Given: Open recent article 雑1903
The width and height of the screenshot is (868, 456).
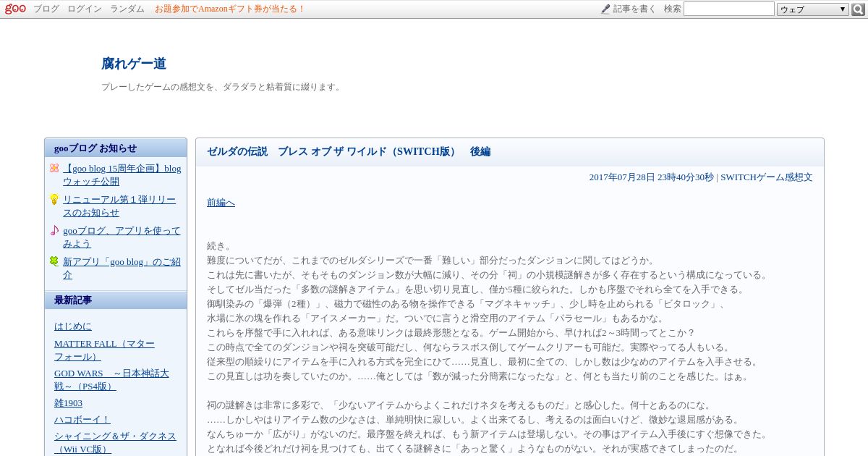Looking at the screenshot, I should click(x=68, y=402).
